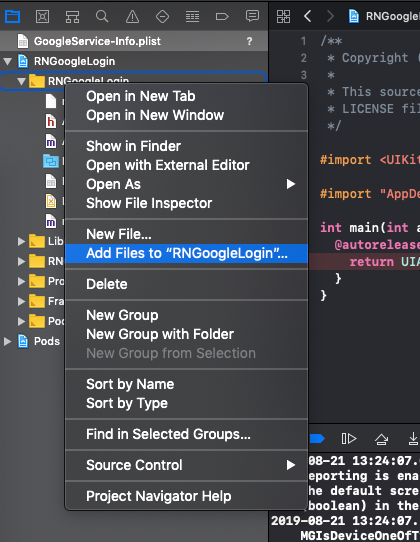
Task: Collapse the RNGoogleLogin project root triangle
Action: click(8, 62)
